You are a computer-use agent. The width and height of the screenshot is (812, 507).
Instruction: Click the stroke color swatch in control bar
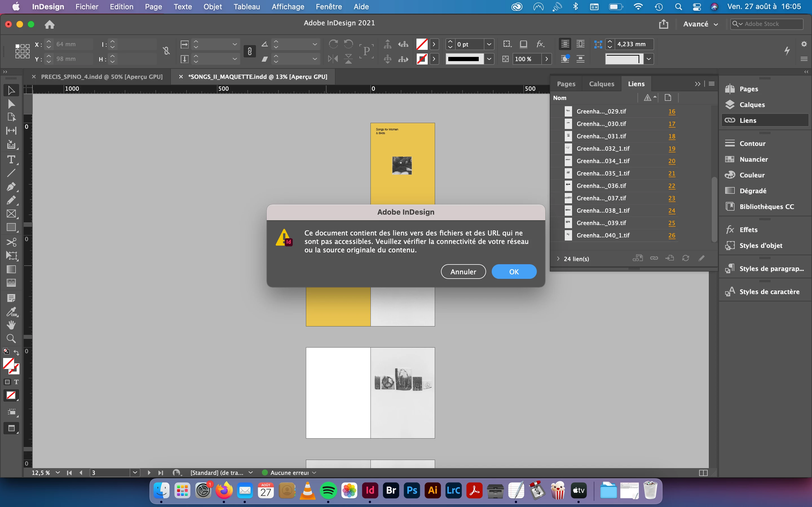[422, 59]
